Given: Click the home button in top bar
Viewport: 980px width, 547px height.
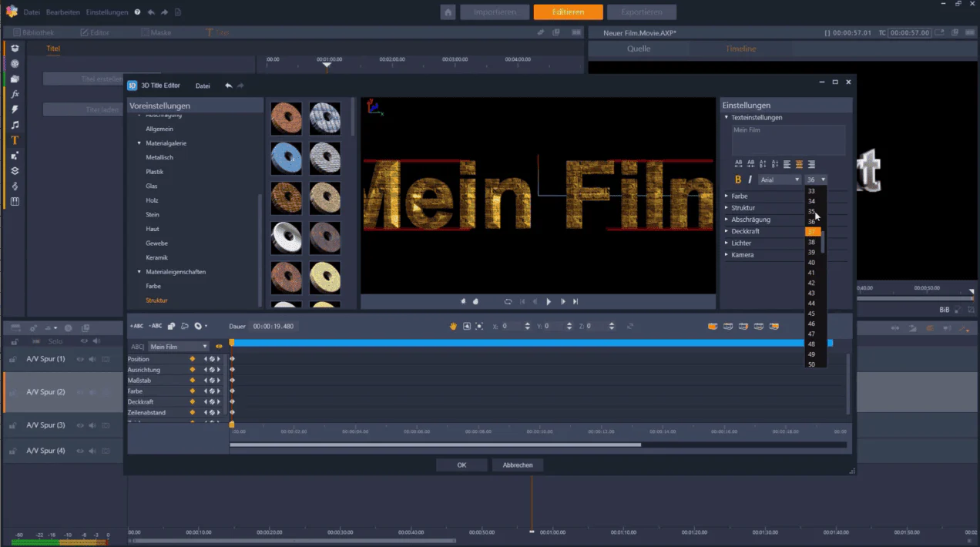Looking at the screenshot, I should (x=448, y=12).
